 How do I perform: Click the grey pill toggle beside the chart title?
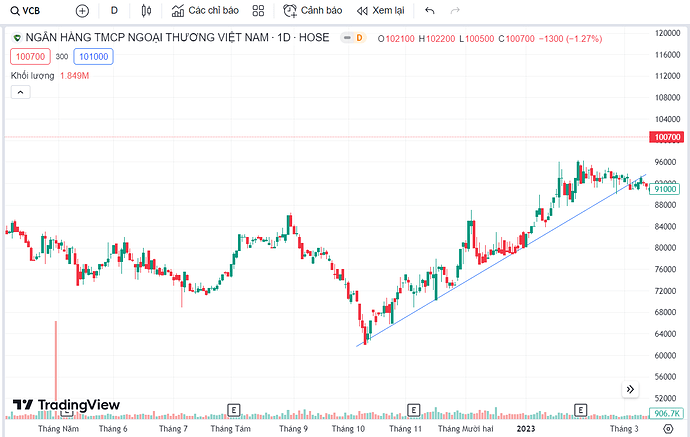pyautogui.click(x=347, y=38)
